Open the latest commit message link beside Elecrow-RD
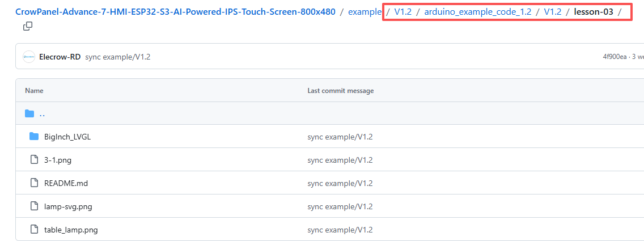 [118, 57]
